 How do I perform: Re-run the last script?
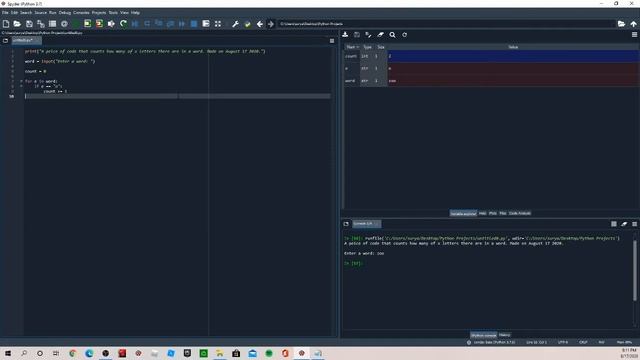[123, 24]
